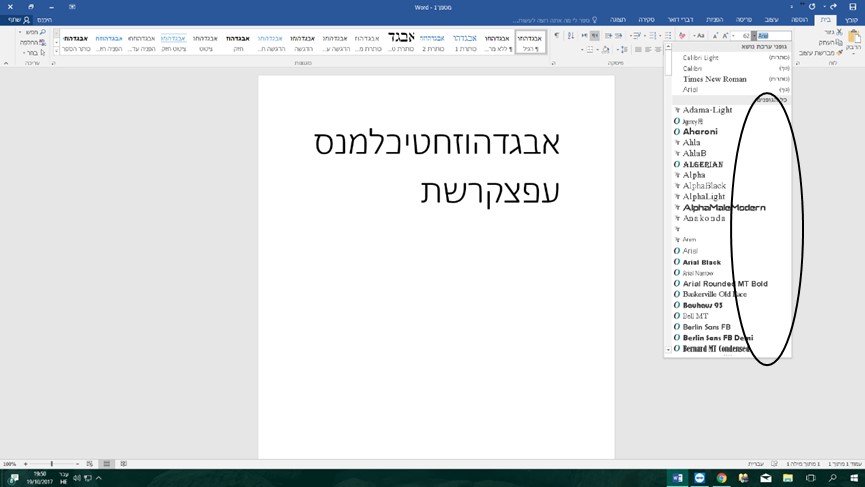This screenshot has width=865, height=487.
Task: Click the Borders icon
Action: tap(590, 50)
